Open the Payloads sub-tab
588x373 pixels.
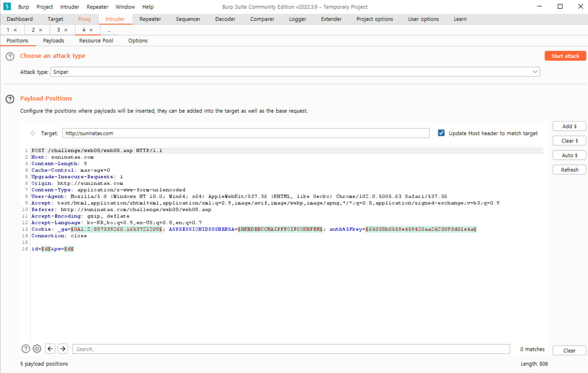pos(54,40)
